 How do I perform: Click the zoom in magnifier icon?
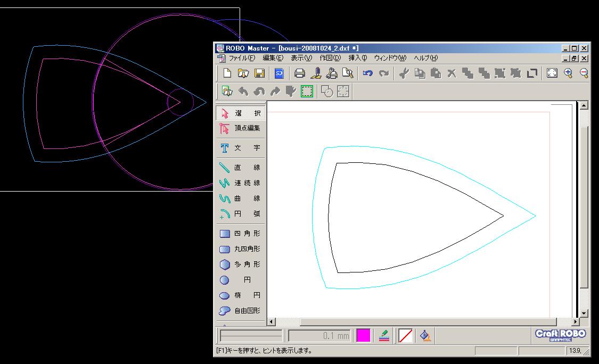coord(568,73)
